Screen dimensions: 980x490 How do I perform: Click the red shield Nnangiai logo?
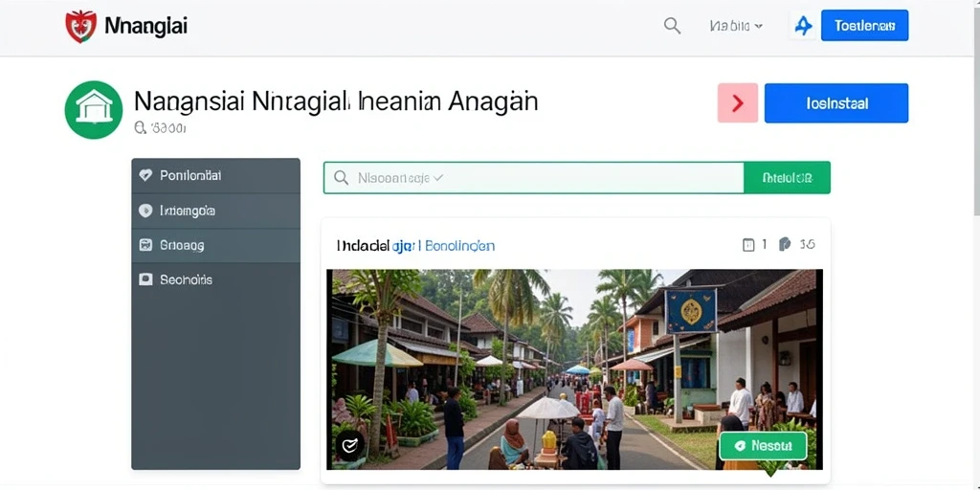pyautogui.click(x=81, y=27)
